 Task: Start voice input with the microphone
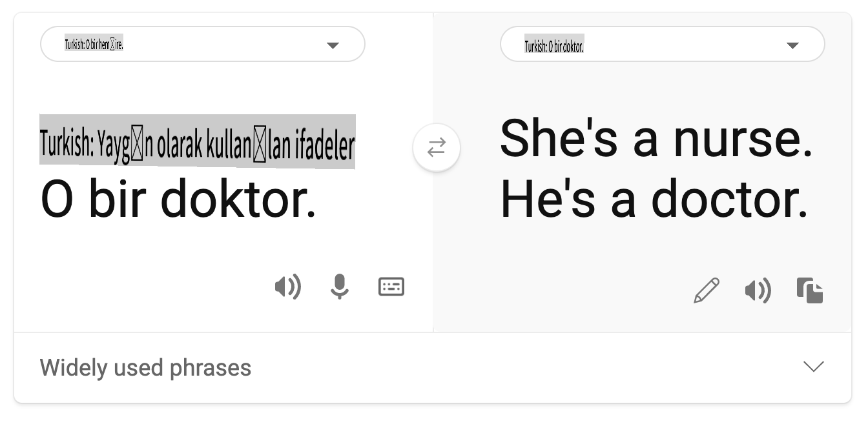[x=340, y=287]
